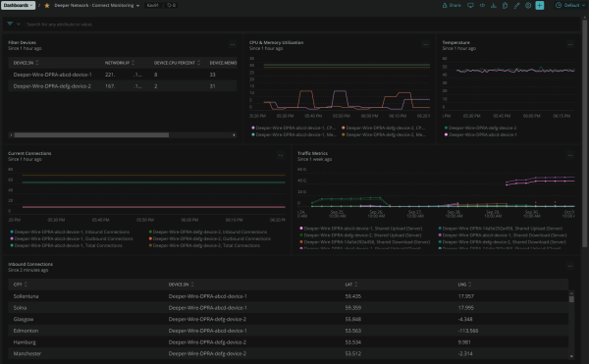Toggle abcd-device-1 Shared Download (Server) legend
This screenshot has height=364, width=589.
[503, 235]
